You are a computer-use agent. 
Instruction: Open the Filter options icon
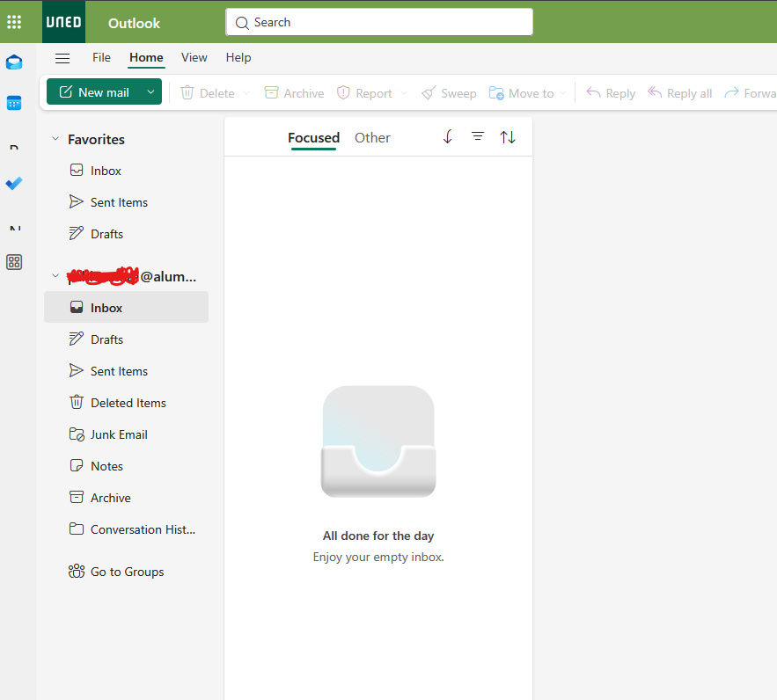(478, 136)
